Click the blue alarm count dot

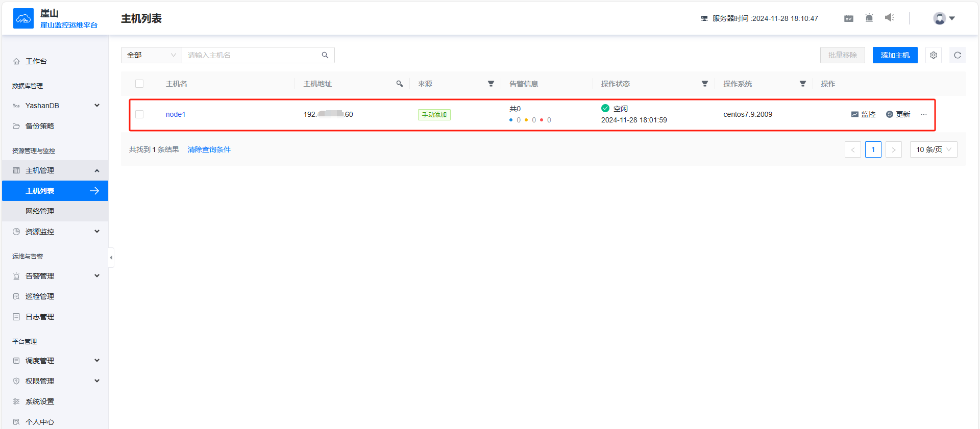[511, 120]
